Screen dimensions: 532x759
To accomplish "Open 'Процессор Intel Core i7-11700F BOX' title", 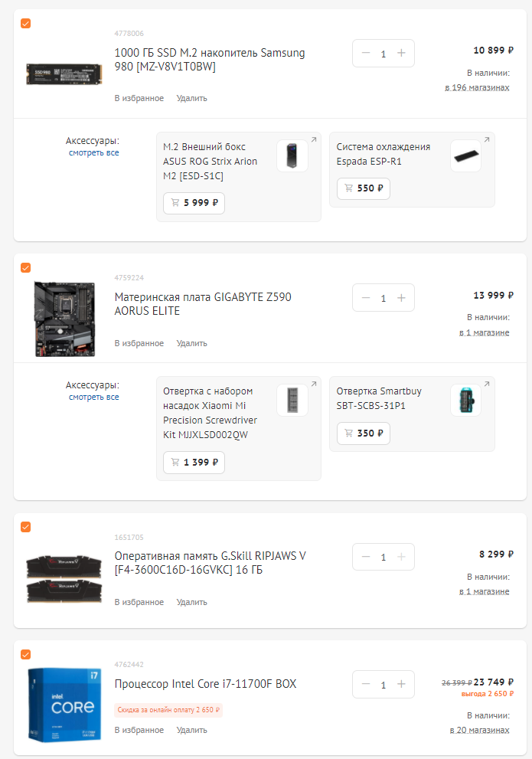I will click(x=205, y=683).
